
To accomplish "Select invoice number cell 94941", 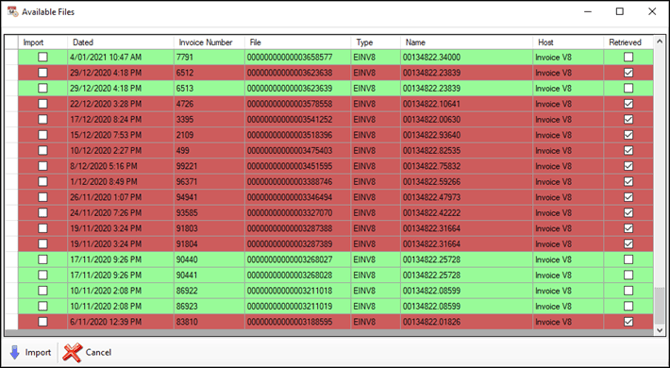I will [x=209, y=197].
